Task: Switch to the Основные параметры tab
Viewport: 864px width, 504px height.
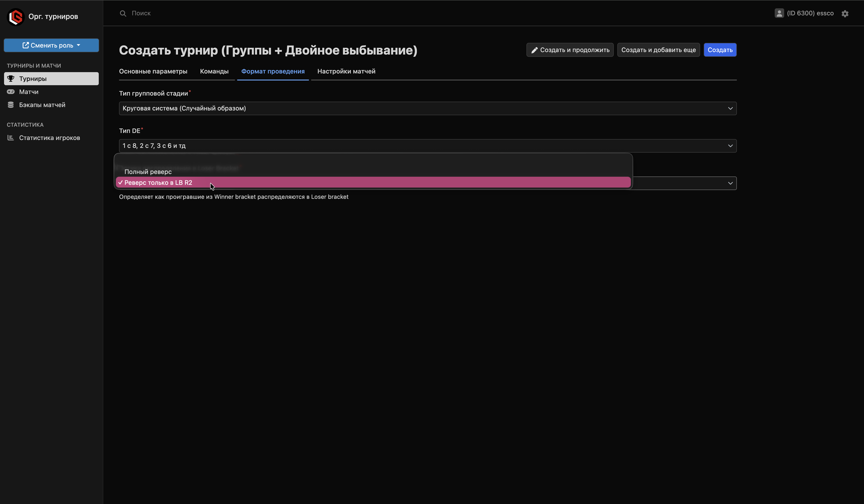Action: (x=153, y=71)
